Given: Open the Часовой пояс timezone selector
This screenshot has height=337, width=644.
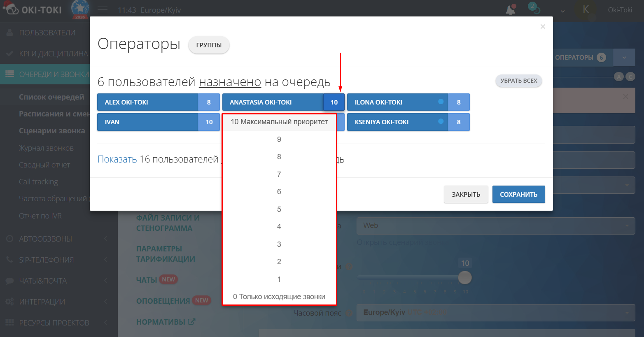Looking at the screenshot, I should (494, 313).
